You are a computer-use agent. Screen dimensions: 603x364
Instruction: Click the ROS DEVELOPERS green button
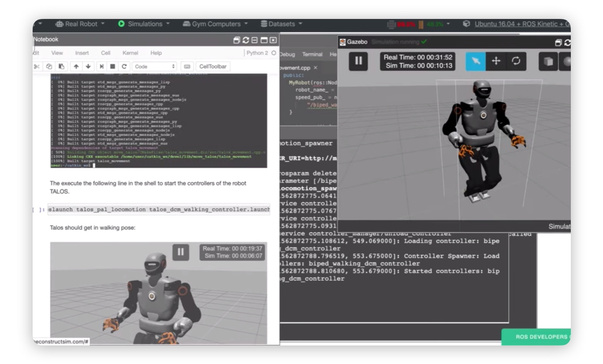pos(536,337)
